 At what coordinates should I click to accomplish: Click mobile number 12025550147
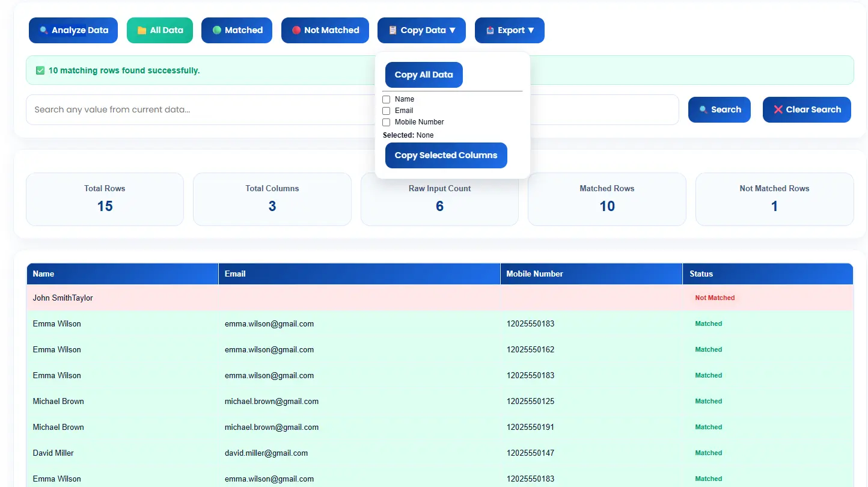(530, 453)
